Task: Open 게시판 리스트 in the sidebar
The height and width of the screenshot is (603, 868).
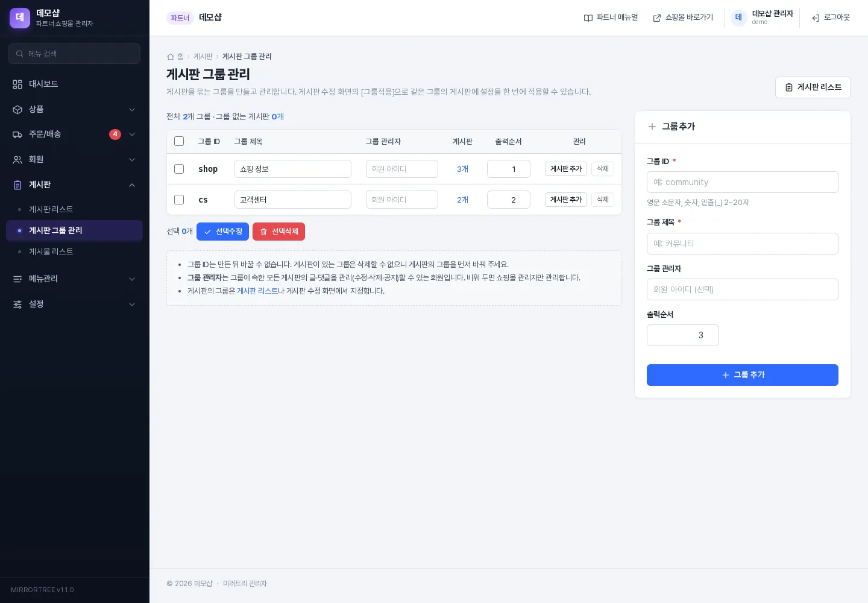Action: (74, 209)
